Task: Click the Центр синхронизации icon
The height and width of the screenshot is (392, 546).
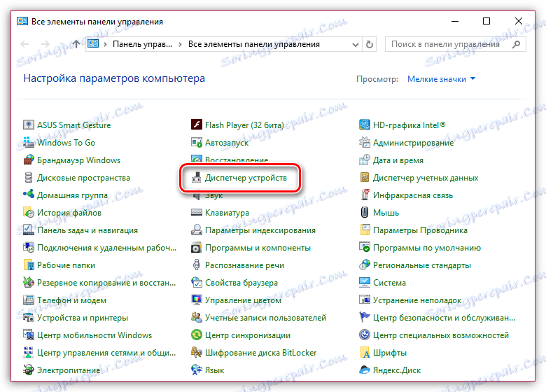Action: coord(197,335)
